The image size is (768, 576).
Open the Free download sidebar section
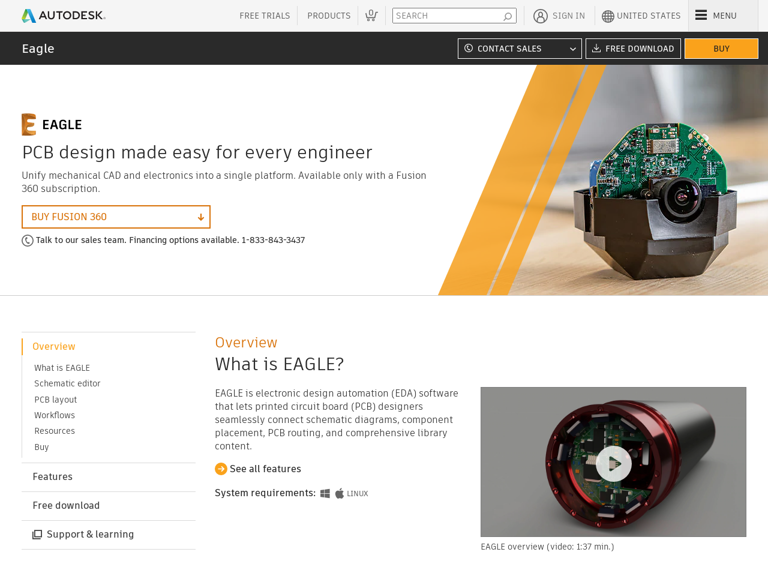pyautogui.click(x=66, y=505)
